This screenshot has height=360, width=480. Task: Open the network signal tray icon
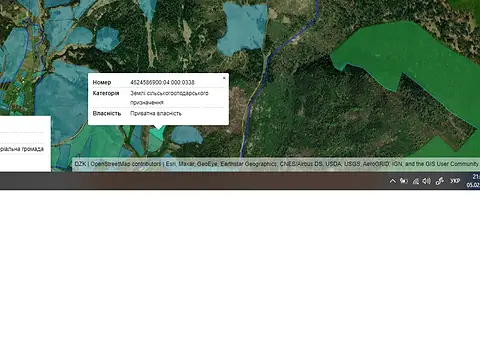click(415, 181)
